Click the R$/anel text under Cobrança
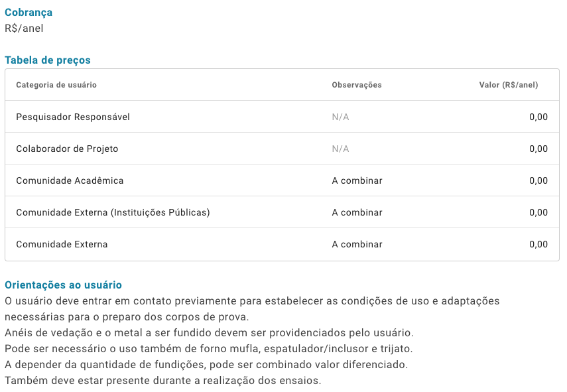567x392 pixels. click(24, 29)
